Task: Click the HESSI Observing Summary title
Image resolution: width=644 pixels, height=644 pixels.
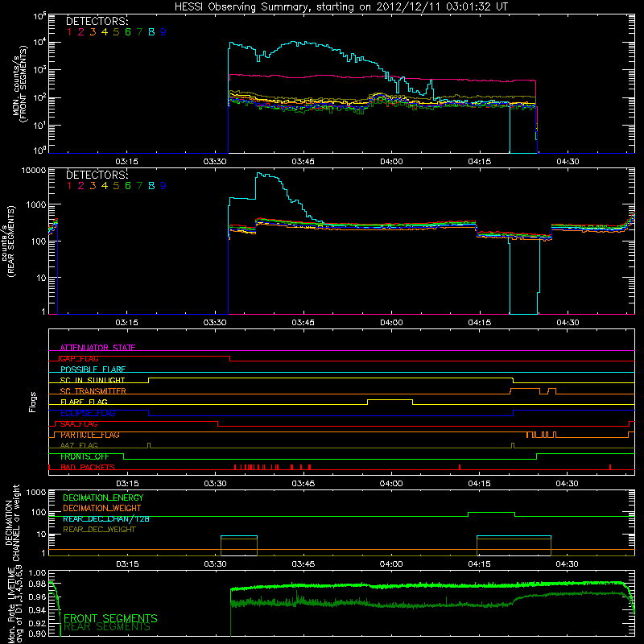Action: 341,6
